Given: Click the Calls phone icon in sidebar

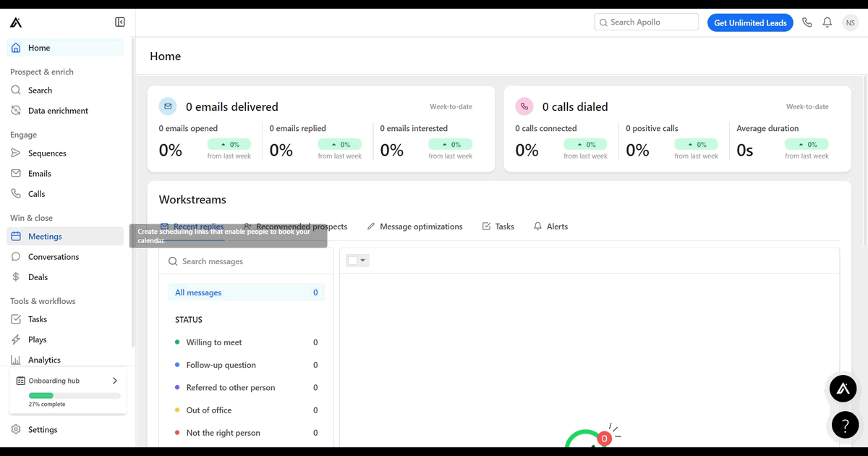Looking at the screenshot, I should (x=16, y=194).
